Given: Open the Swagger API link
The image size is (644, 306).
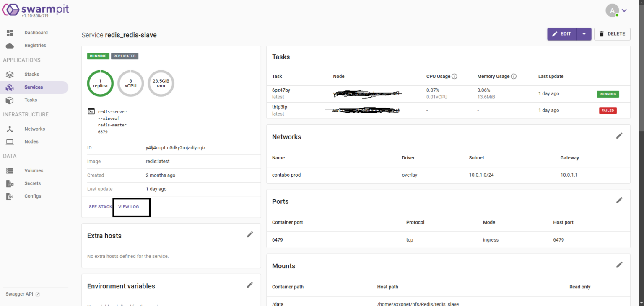Looking at the screenshot, I should point(19,293).
